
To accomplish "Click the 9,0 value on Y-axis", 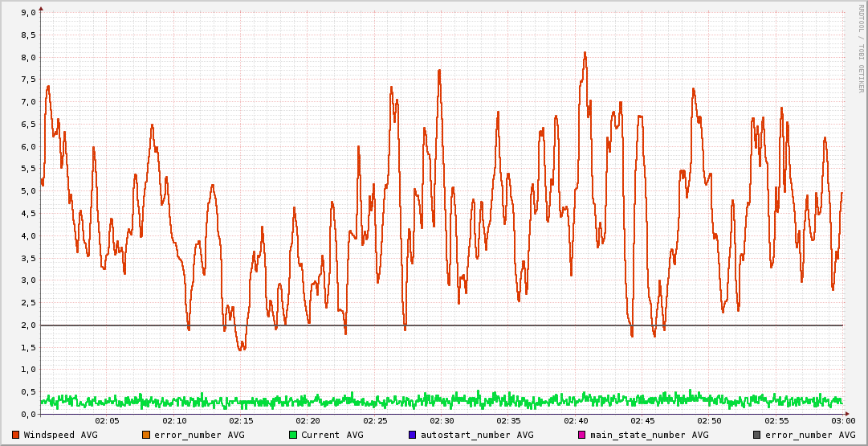I will pos(27,13).
